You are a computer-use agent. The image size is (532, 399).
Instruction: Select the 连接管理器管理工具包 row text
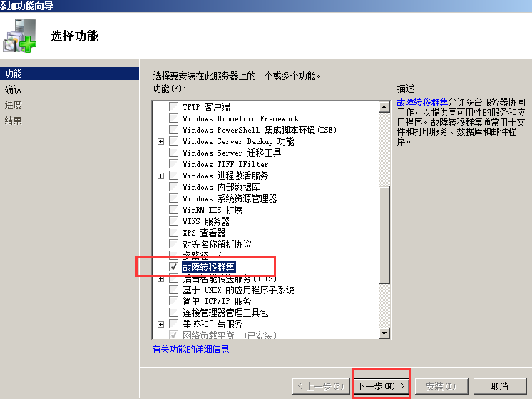[x=225, y=313]
